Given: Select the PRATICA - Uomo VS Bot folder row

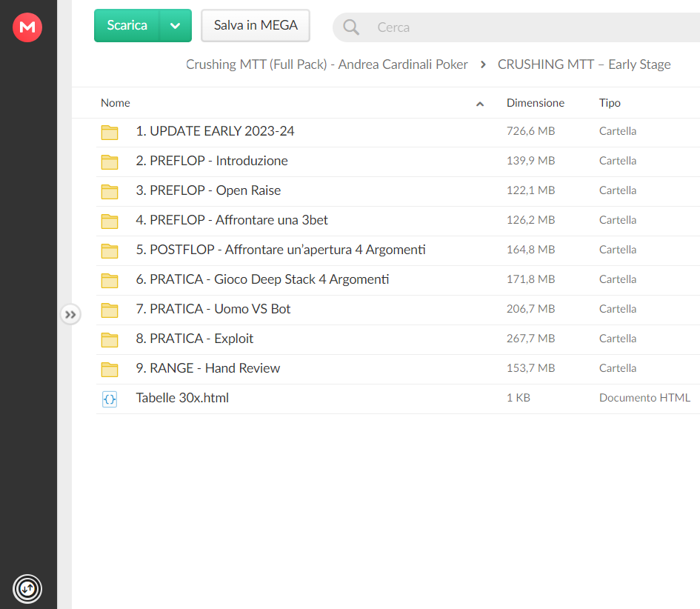Looking at the screenshot, I should 398,310.
